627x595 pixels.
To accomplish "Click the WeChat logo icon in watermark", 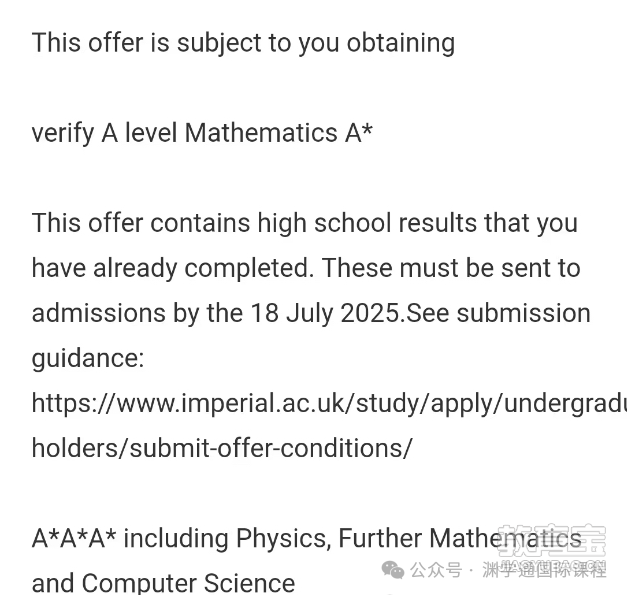I will click(x=393, y=569).
